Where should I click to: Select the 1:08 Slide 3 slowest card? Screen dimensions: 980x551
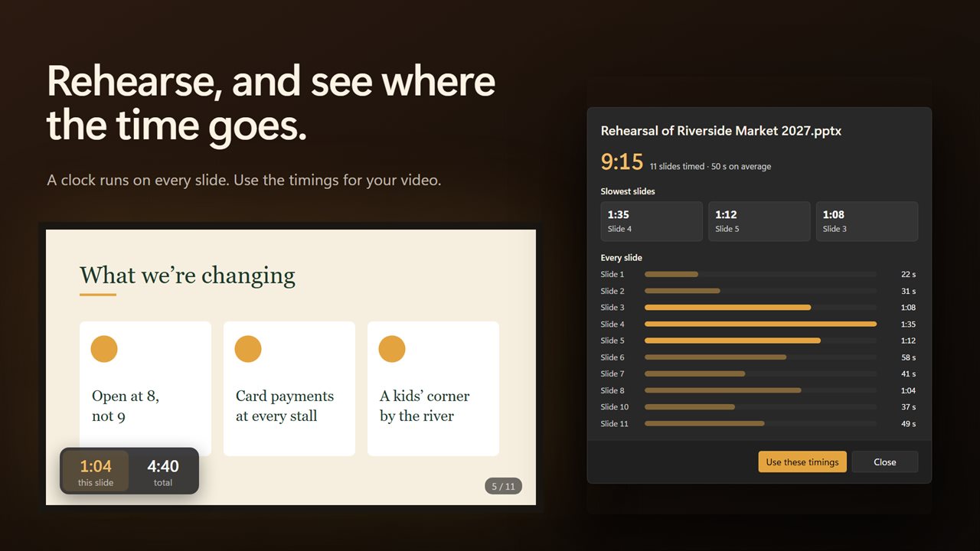coord(867,221)
